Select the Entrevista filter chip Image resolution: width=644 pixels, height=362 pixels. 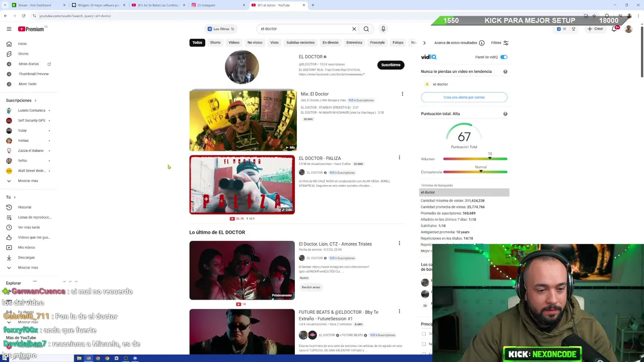[354, 43]
